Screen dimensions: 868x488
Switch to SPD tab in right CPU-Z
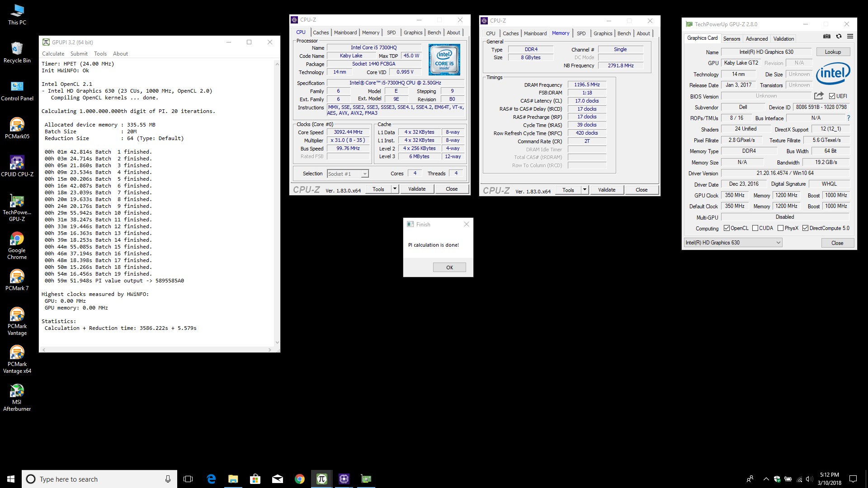tap(581, 33)
